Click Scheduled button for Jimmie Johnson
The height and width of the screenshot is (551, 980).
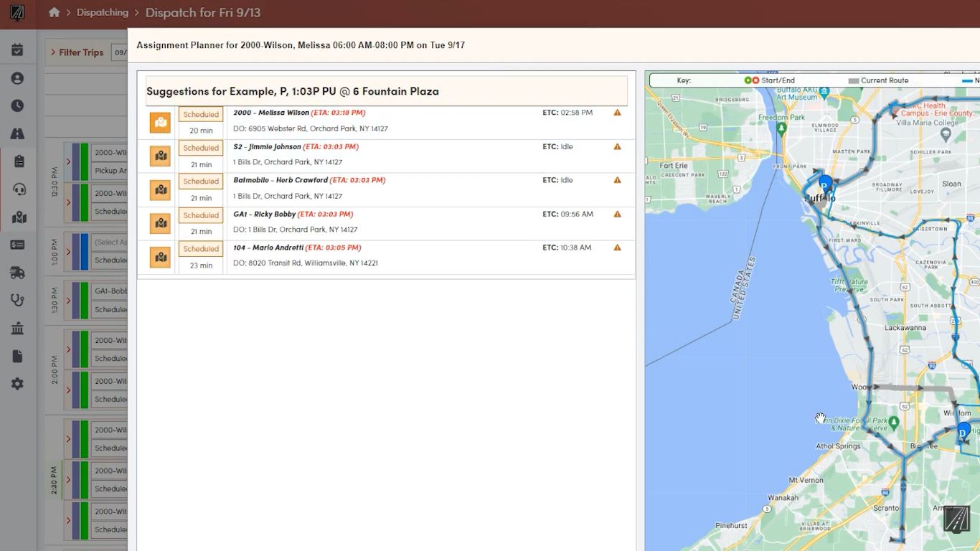201,148
